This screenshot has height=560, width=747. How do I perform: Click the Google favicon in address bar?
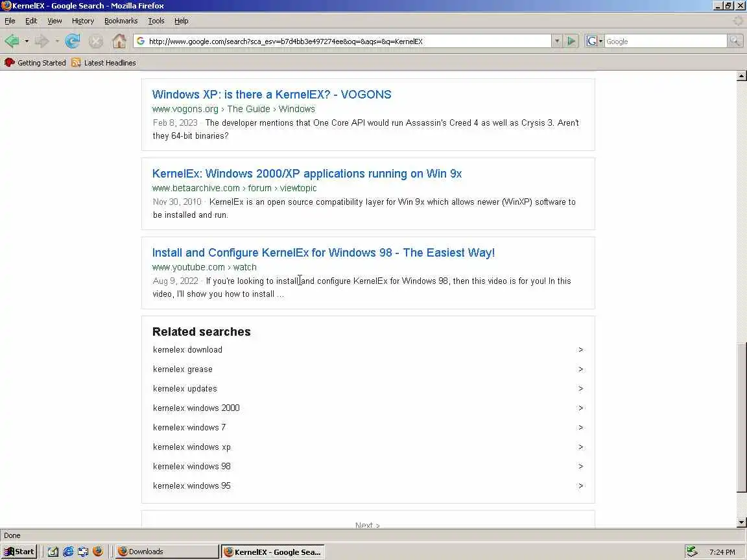click(141, 41)
